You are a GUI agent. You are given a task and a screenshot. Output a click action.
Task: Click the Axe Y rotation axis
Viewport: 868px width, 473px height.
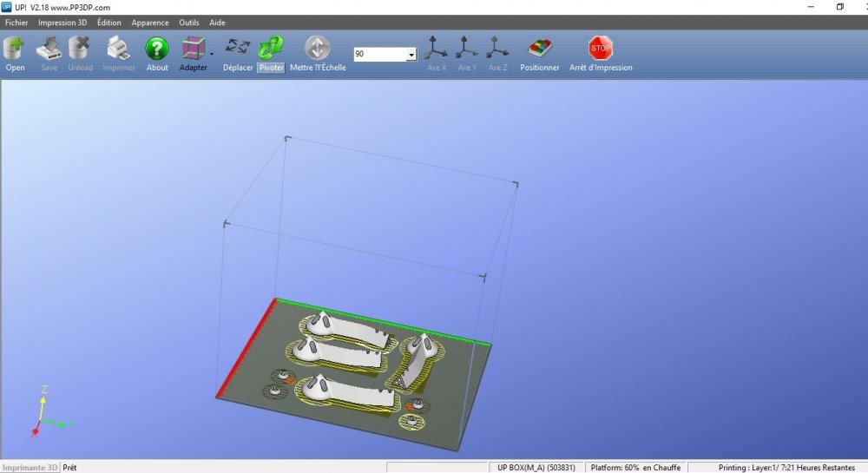tap(467, 54)
